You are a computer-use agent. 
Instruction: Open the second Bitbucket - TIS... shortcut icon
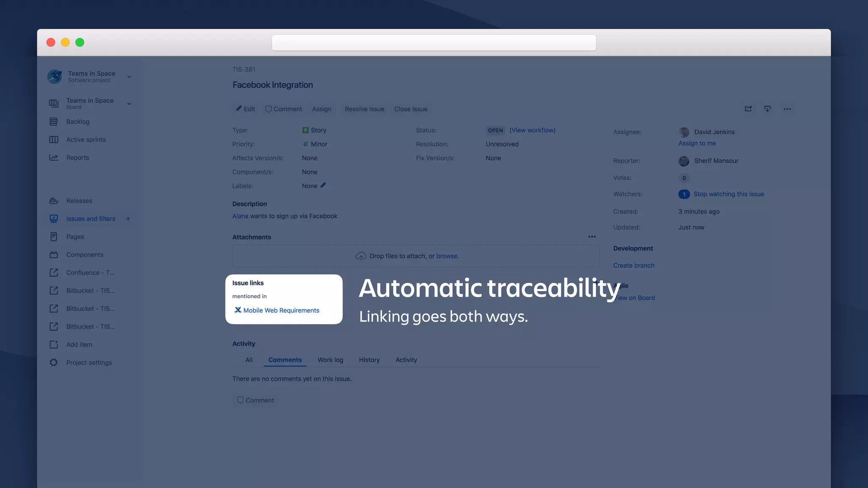(x=53, y=308)
